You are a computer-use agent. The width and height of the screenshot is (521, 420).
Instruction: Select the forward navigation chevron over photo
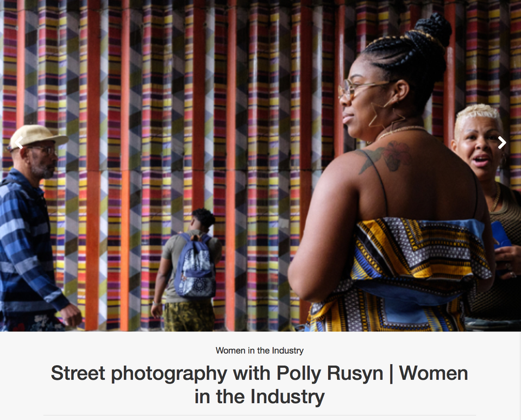click(502, 142)
